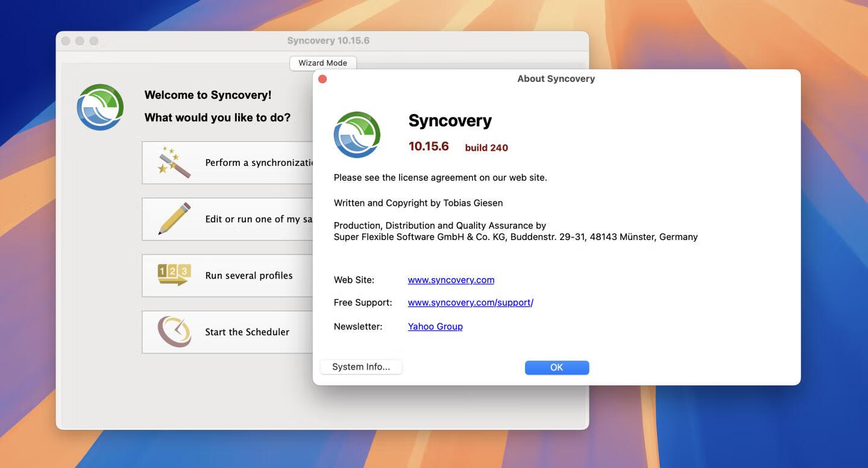The height and width of the screenshot is (468, 868).
Task: Click the red 10.15.6 version number
Action: pyautogui.click(x=429, y=146)
